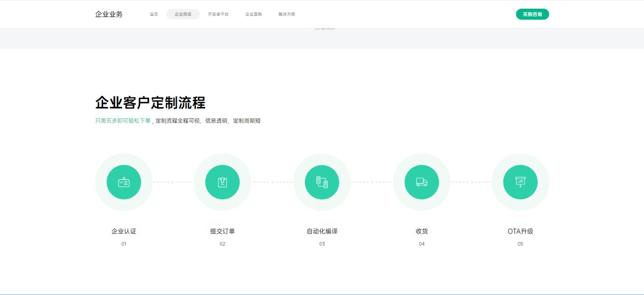Screen dimensions: 644x295
Task: Click the green 只需五步即可轻松下单 text
Action: point(123,121)
